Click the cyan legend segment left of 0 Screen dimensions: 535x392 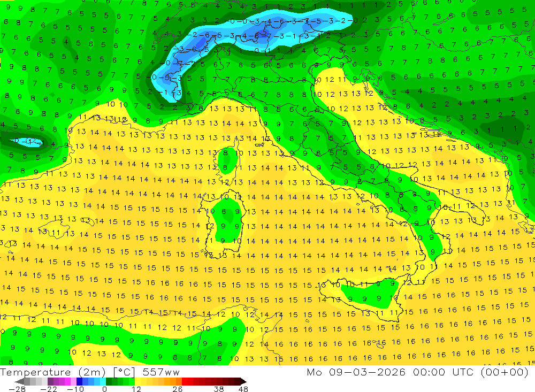click(103, 381)
